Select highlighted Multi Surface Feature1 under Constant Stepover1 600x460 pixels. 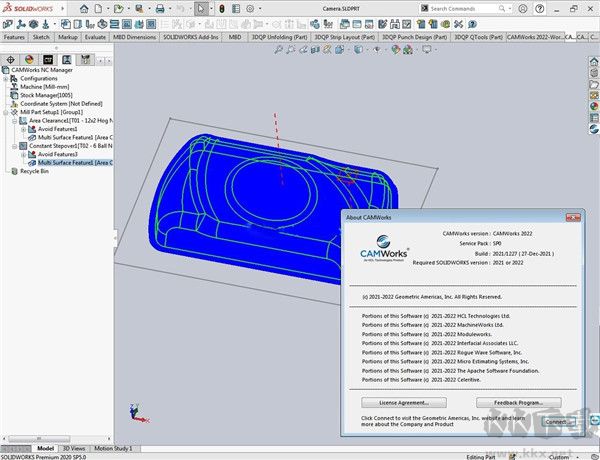point(75,163)
